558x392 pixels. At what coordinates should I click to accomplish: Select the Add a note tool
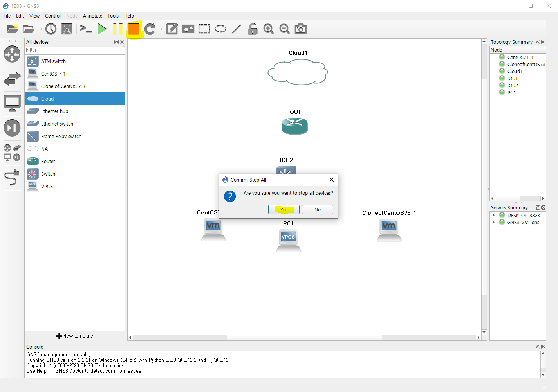pyautogui.click(x=172, y=29)
